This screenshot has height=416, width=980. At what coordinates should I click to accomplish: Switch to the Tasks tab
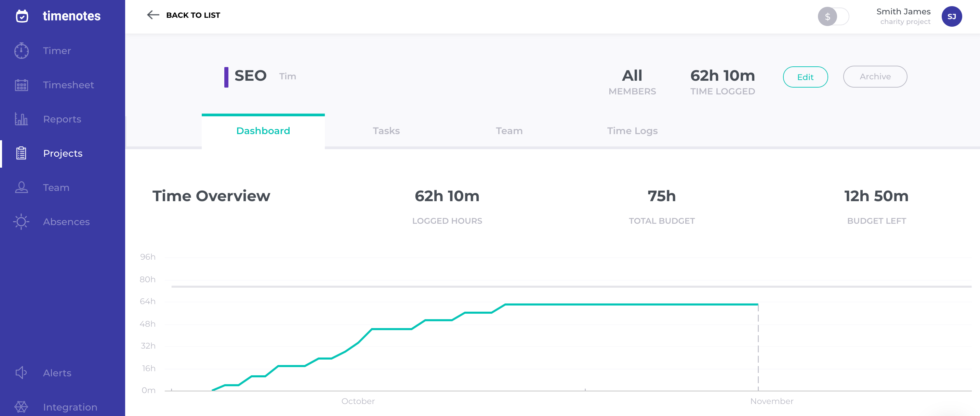386,131
